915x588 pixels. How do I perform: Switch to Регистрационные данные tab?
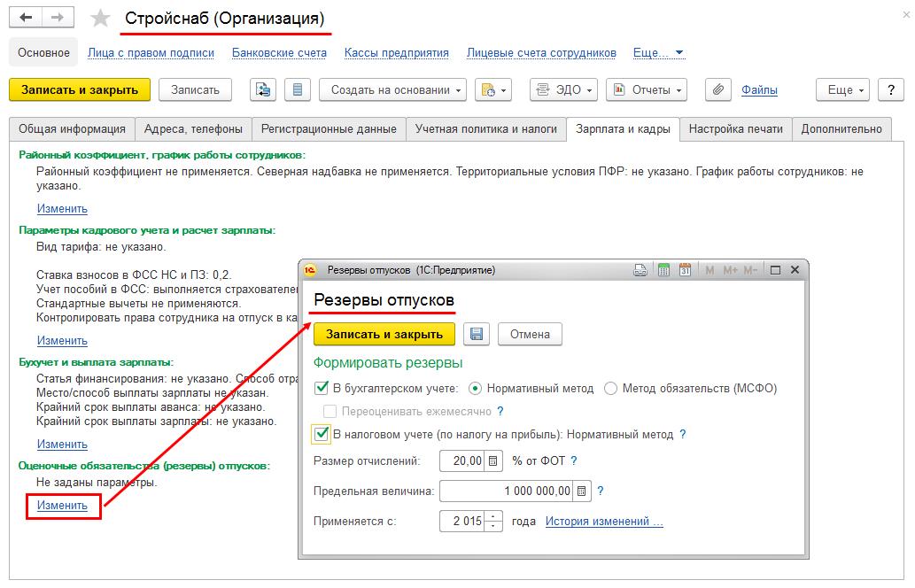(329, 129)
